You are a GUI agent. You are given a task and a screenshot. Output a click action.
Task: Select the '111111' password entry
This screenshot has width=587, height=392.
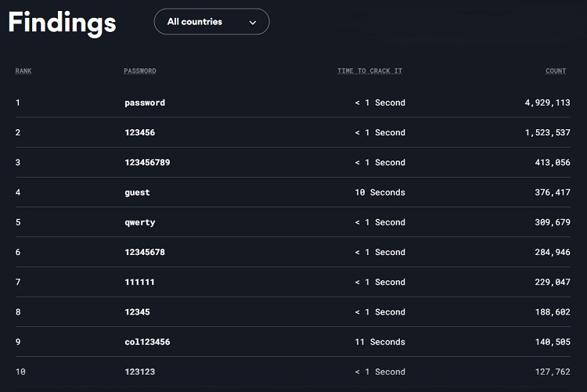pyautogui.click(x=139, y=282)
